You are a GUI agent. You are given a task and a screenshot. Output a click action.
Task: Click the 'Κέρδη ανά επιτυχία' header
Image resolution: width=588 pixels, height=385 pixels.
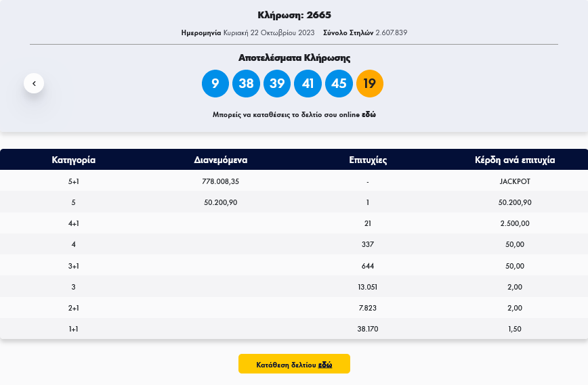(x=515, y=160)
